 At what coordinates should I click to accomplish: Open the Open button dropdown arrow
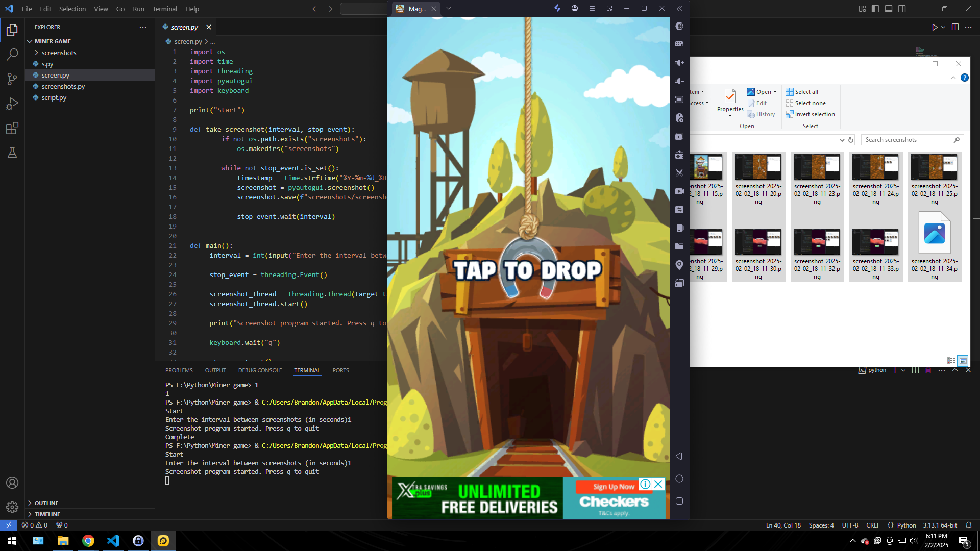[x=775, y=92]
